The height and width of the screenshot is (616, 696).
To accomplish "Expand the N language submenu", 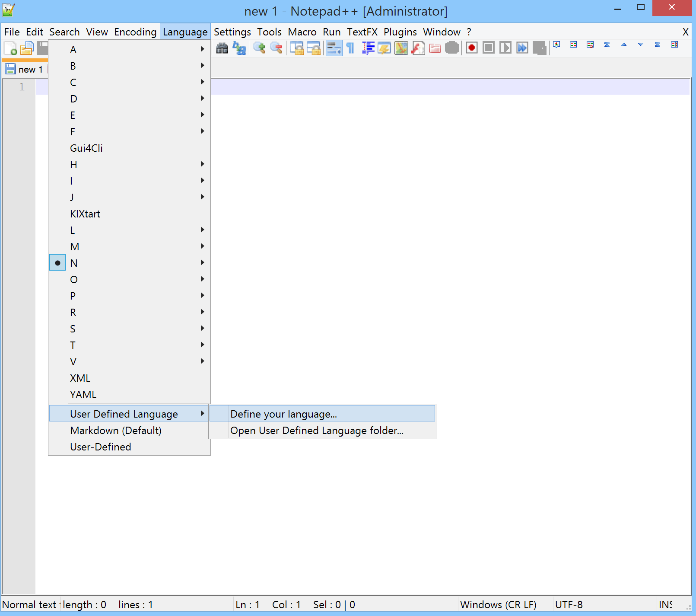I will click(130, 263).
